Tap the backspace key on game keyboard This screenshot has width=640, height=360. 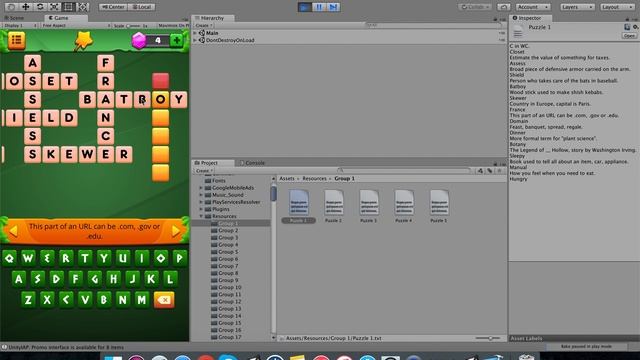click(x=164, y=300)
